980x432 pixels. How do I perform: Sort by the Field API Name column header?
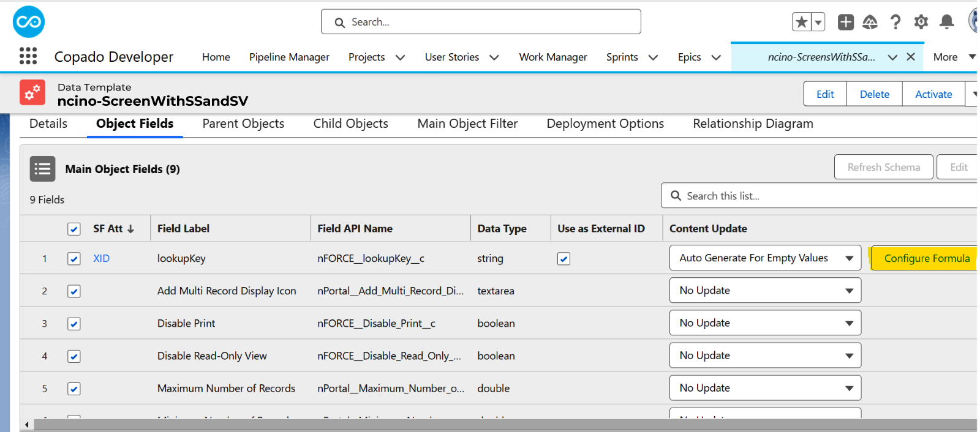[355, 229]
